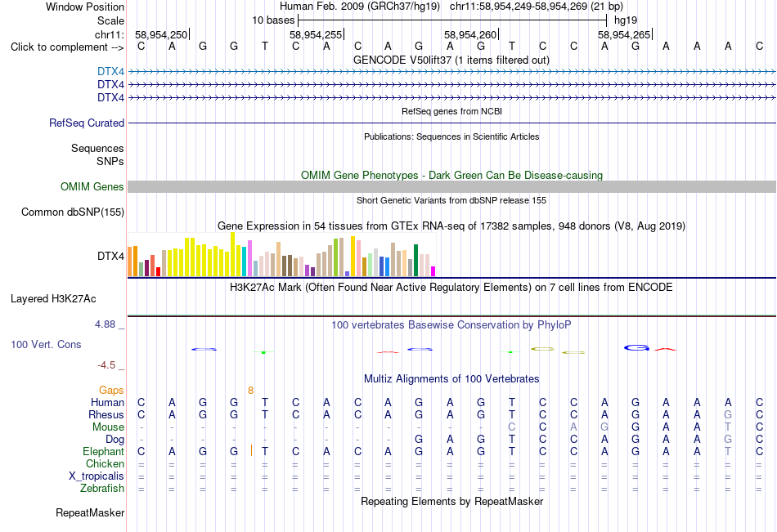777x532 pixels.
Task: Click the SNPs track label
Action: (110, 161)
